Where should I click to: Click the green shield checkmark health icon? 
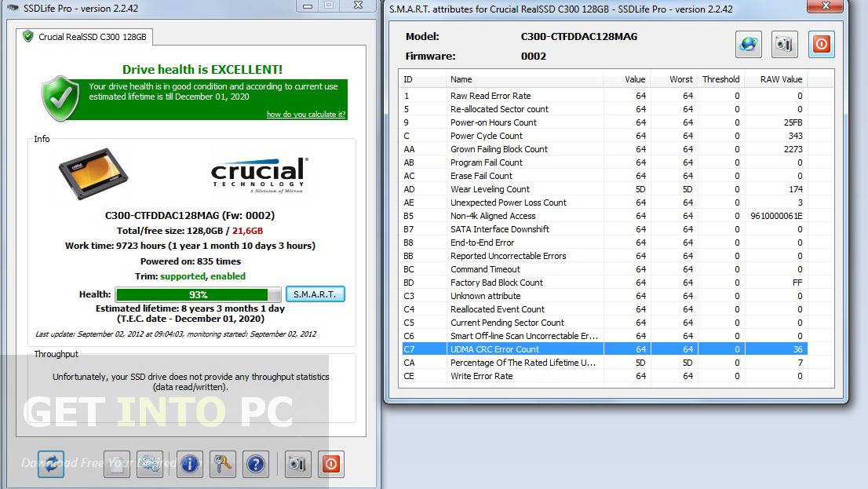pyautogui.click(x=60, y=99)
